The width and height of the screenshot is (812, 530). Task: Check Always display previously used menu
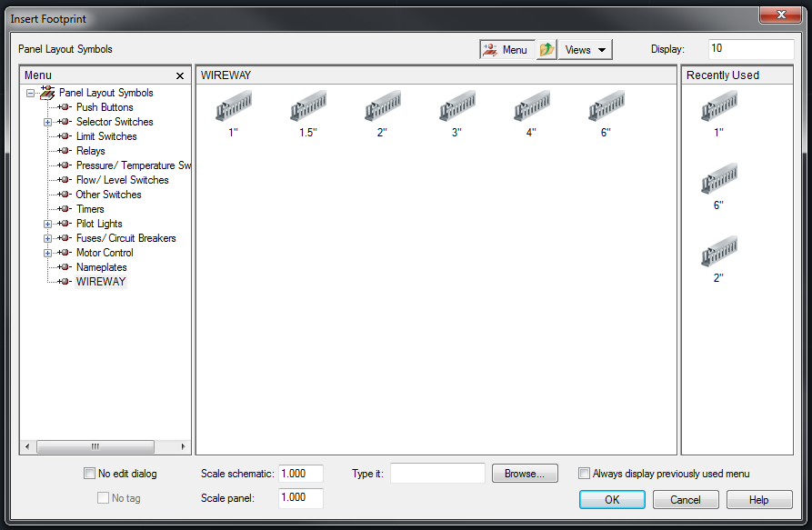pyautogui.click(x=584, y=473)
